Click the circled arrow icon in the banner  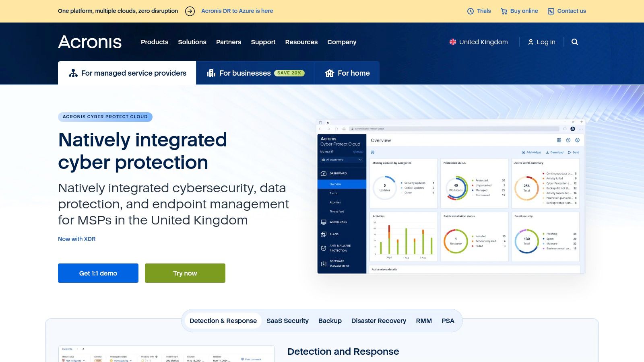[190, 11]
